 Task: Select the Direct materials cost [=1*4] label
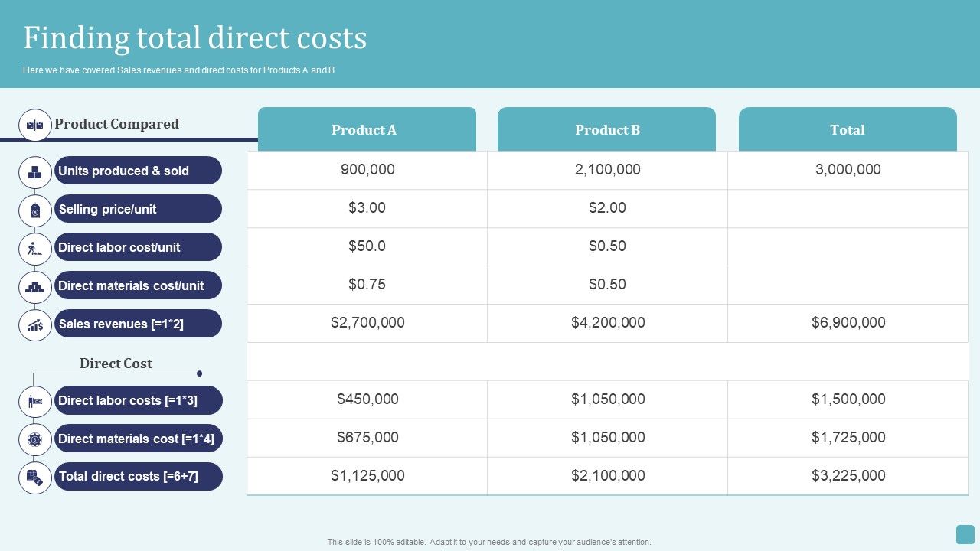tap(138, 439)
